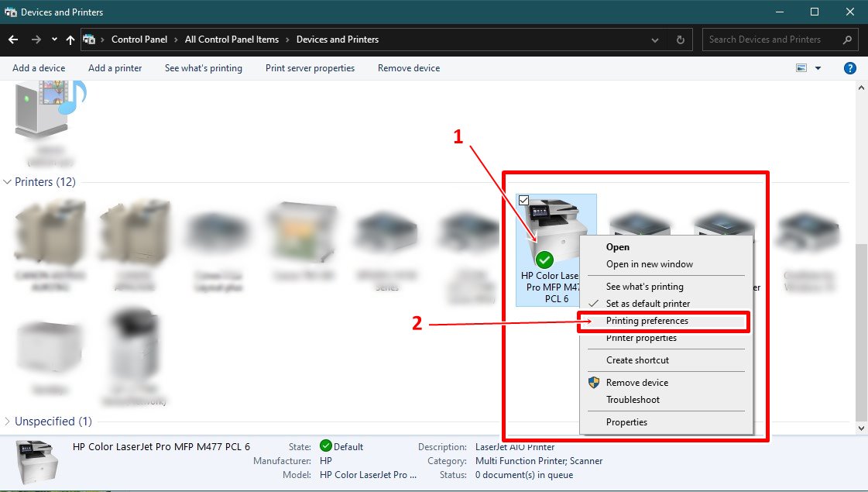Click the forward navigation arrow

(36, 40)
